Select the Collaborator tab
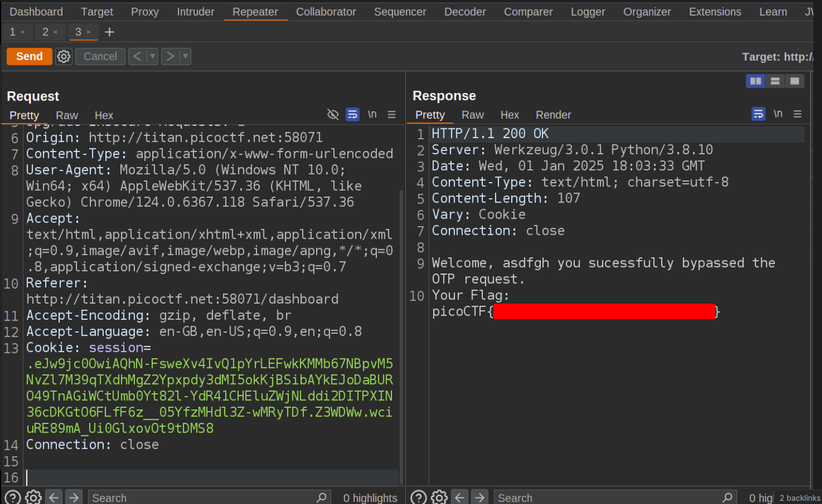 tap(326, 11)
